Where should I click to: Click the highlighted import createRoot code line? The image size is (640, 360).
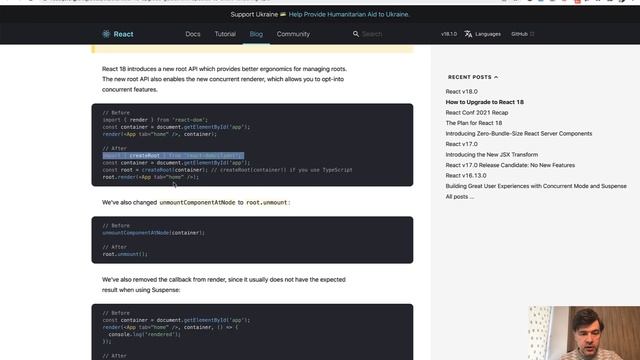point(173,156)
